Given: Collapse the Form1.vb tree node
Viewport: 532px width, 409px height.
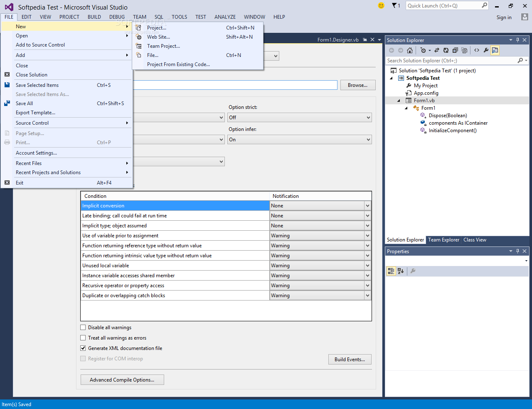Looking at the screenshot, I should pyautogui.click(x=399, y=101).
